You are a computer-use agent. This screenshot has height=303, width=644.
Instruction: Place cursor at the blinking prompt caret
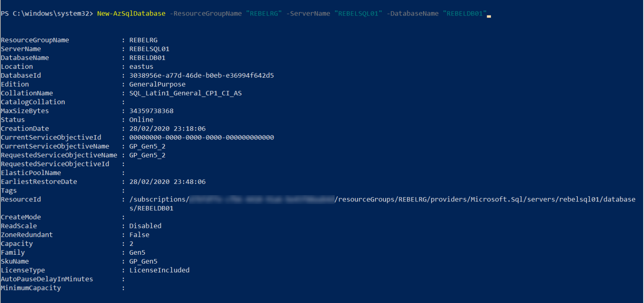pyautogui.click(x=489, y=15)
